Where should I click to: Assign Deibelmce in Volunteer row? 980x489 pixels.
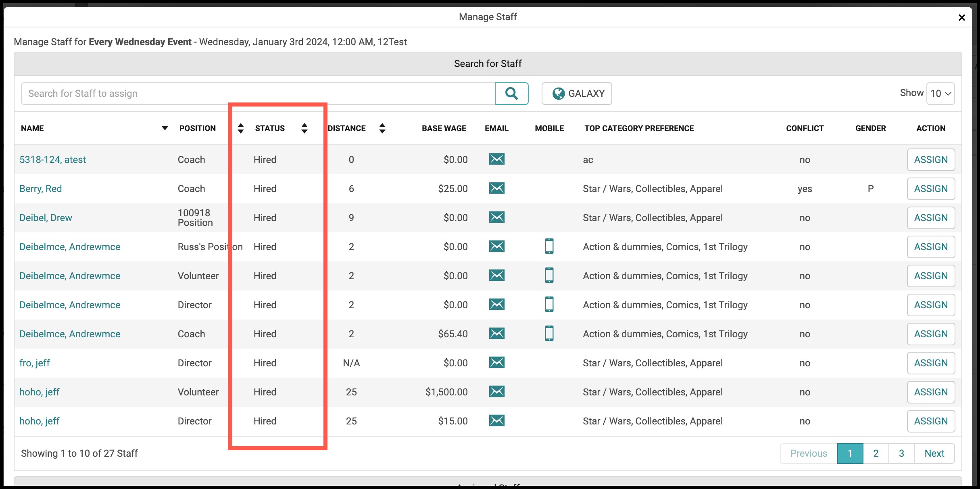click(x=931, y=276)
